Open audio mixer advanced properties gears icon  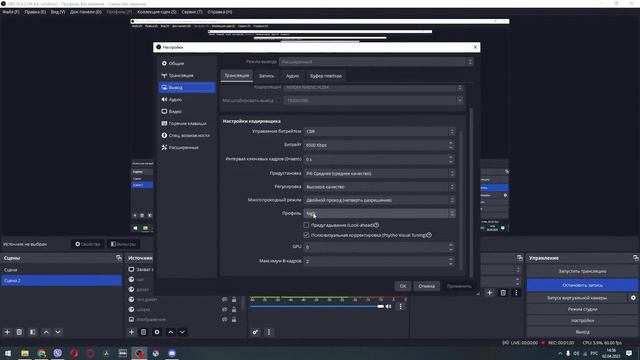coord(255,332)
